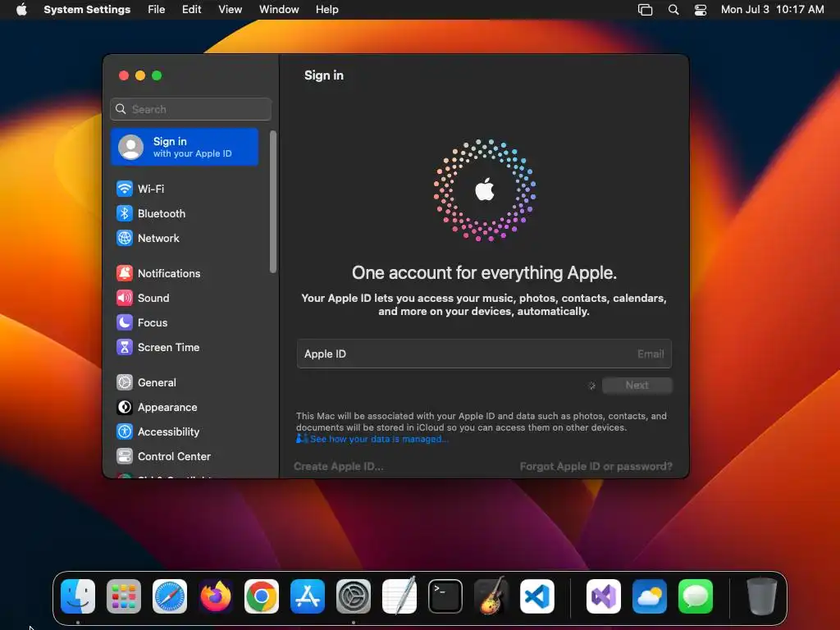This screenshot has height=630, width=840.
Task: Launch Visual Studio Code from the Dock
Action: pos(537,596)
